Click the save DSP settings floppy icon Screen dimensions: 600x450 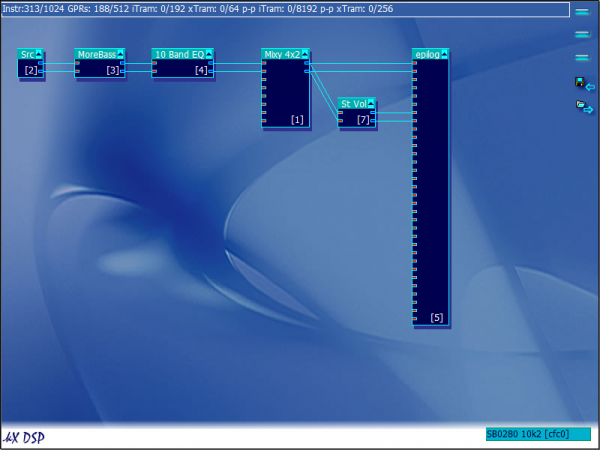(x=579, y=84)
